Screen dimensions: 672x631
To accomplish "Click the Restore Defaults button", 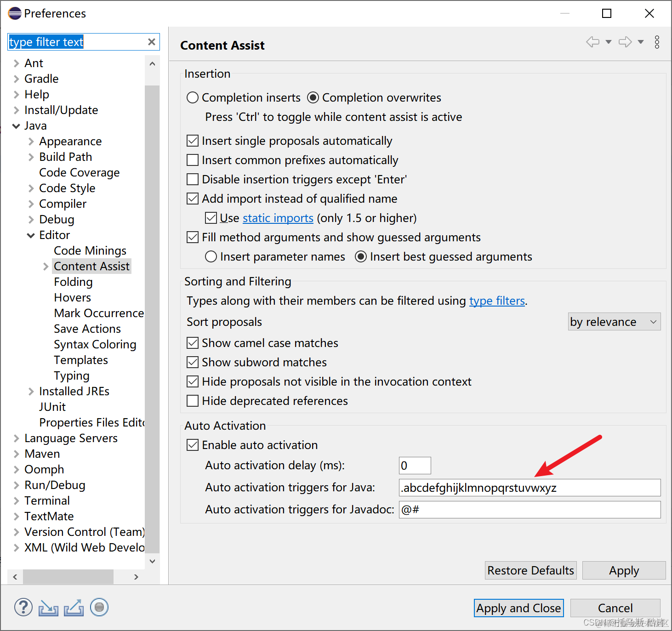I will pos(531,570).
